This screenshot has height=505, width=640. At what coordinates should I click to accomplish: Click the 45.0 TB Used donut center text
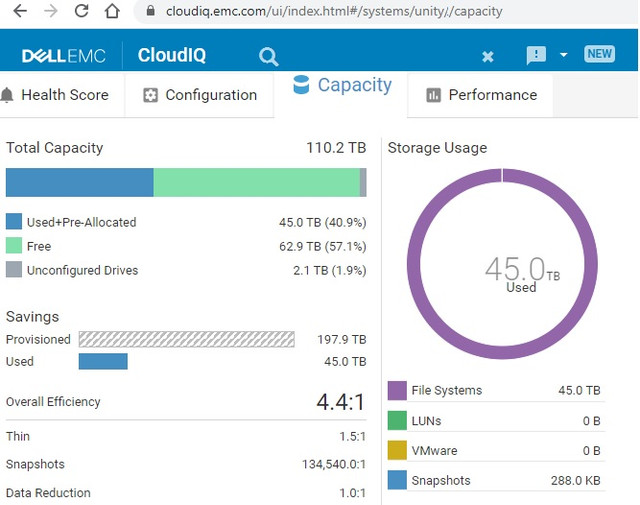point(522,274)
